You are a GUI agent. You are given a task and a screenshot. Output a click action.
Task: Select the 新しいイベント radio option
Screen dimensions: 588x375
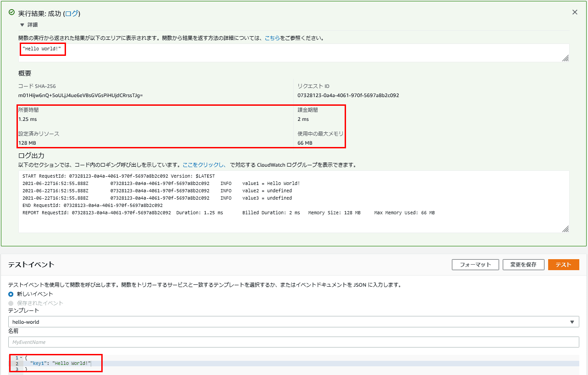(11, 294)
